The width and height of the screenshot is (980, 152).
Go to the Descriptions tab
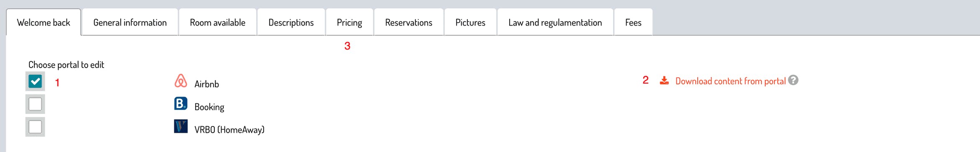[x=291, y=22]
